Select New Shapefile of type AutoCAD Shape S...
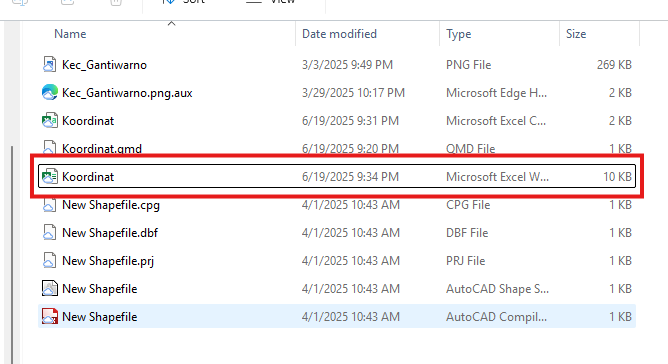 pyautogui.click(x=100, y=289)
